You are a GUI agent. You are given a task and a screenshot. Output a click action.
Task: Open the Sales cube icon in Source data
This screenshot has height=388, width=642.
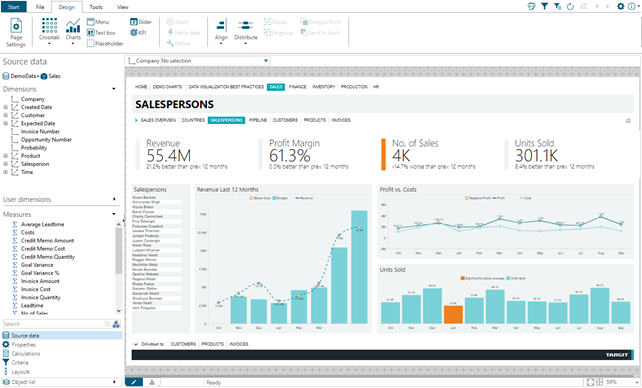44,76
